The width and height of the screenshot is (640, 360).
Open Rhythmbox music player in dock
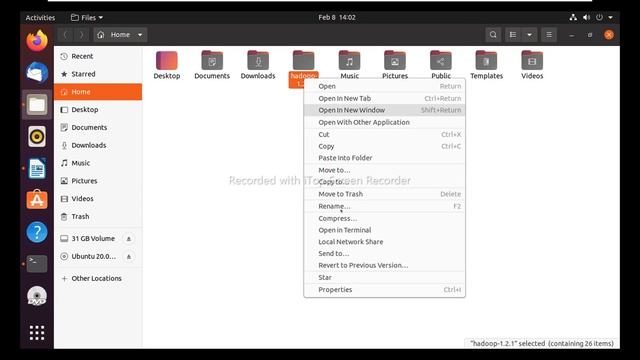(x=37, y=136)
